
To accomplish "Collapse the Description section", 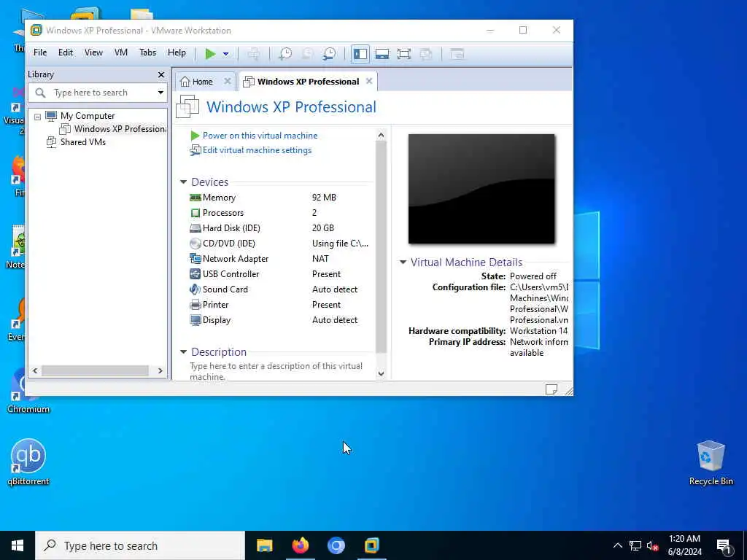I will (183, 352).
